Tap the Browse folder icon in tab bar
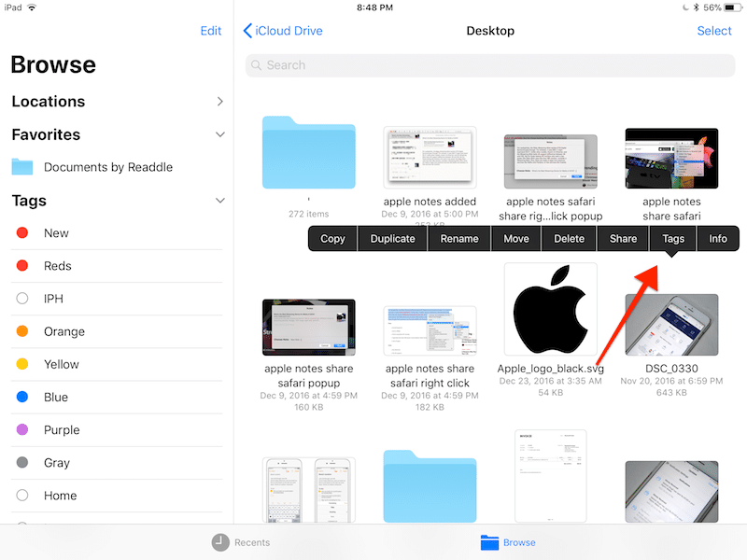Screen dimensions: 747x560 pyautogui.click(x=490, y=542)
